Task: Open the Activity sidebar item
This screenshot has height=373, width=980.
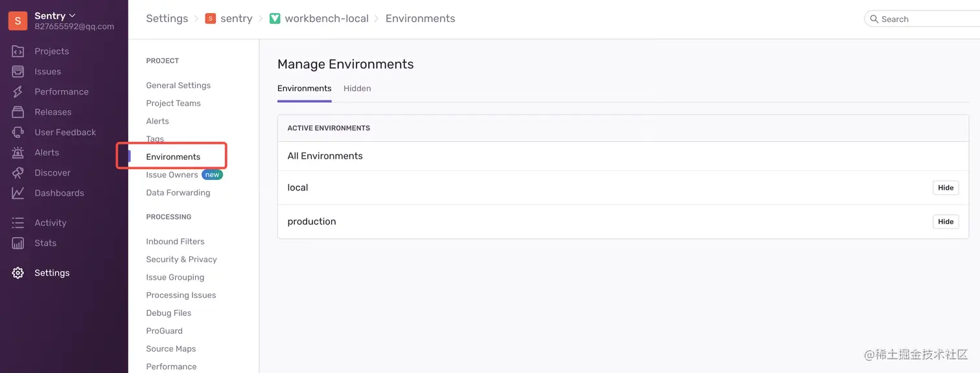Action: [50, 223]
